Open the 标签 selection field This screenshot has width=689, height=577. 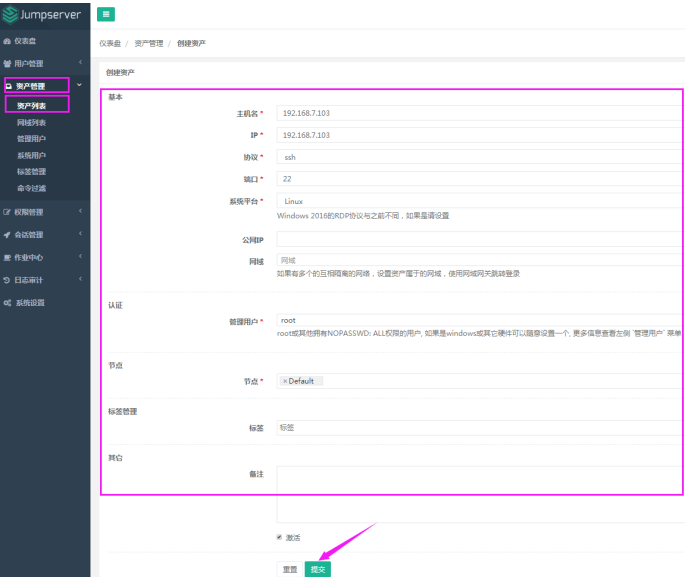[x=480, y=428]
